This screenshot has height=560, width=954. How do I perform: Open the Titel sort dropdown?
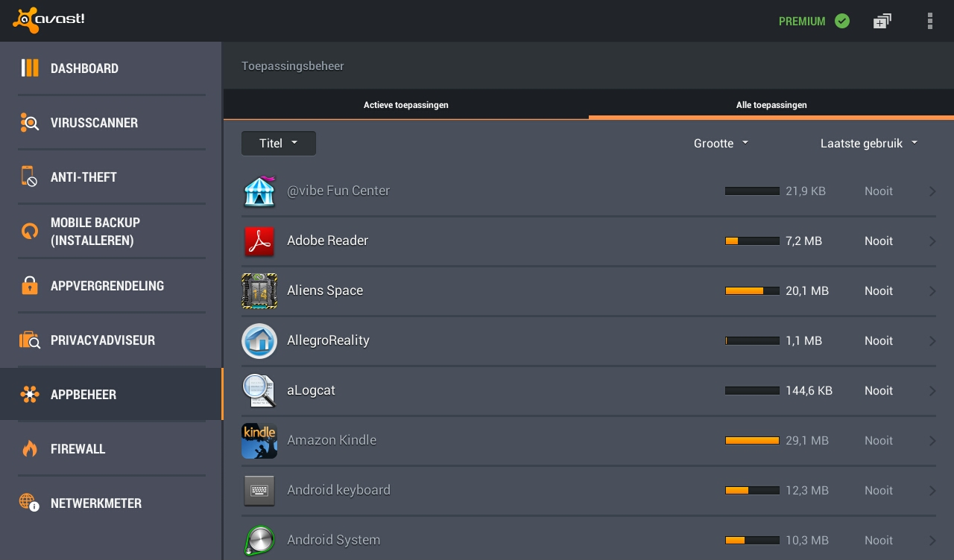coord(279,143)
